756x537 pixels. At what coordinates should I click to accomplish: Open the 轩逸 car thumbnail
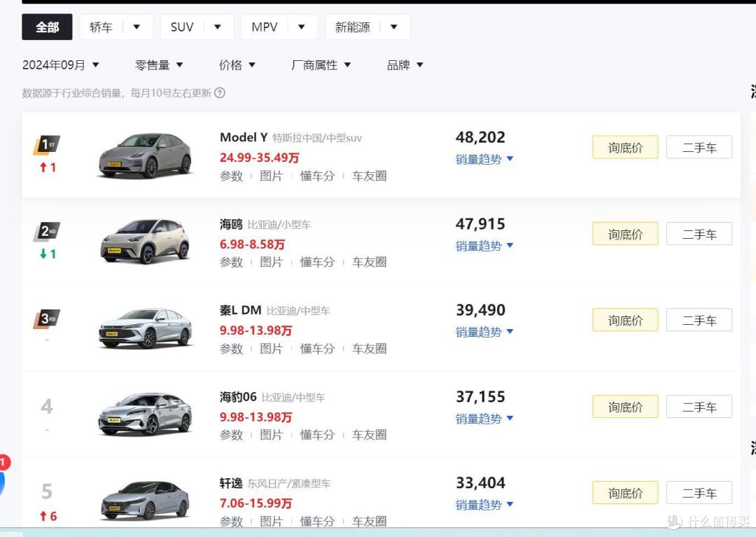(x=145, y=501)
